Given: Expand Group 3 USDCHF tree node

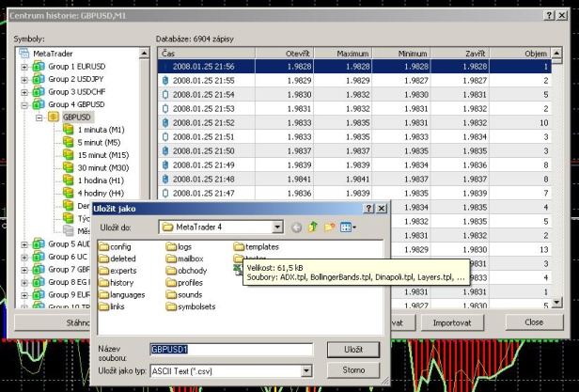Looking at the screenshot, I should 25,92.
